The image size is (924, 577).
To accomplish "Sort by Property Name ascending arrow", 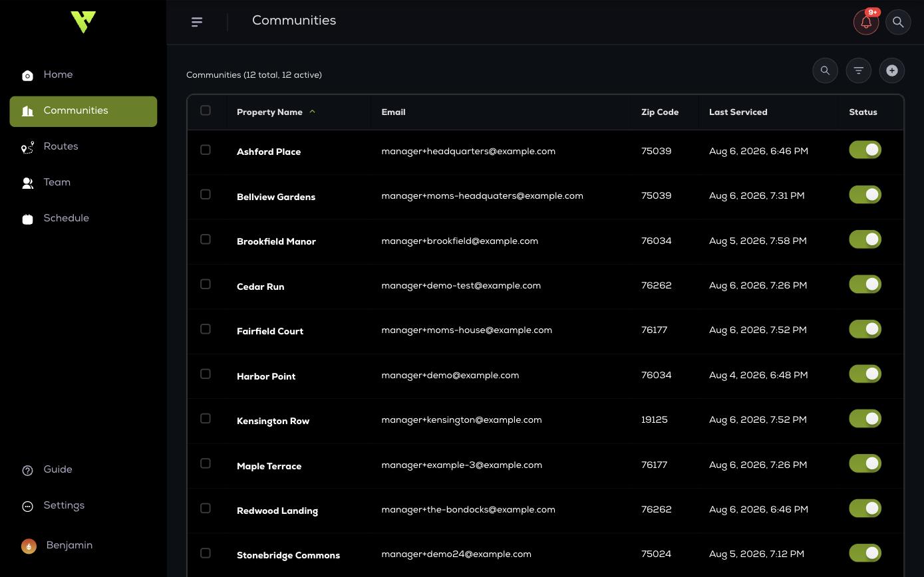I will 312,112.
